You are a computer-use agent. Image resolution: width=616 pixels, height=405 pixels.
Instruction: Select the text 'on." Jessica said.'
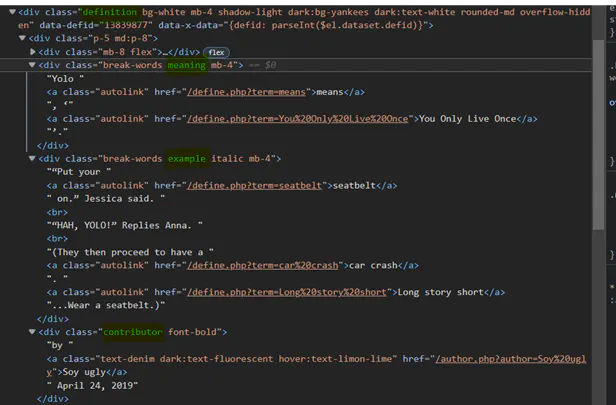[106, 199]
